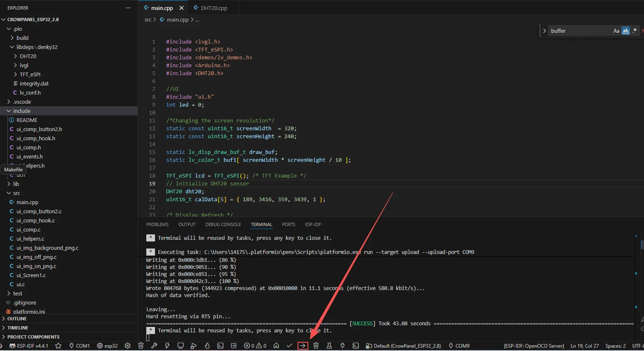Open the ESP-IDF SDK configuration gear icon
Image resolution: width=644 pixels, height=351 pixels.
128,346
